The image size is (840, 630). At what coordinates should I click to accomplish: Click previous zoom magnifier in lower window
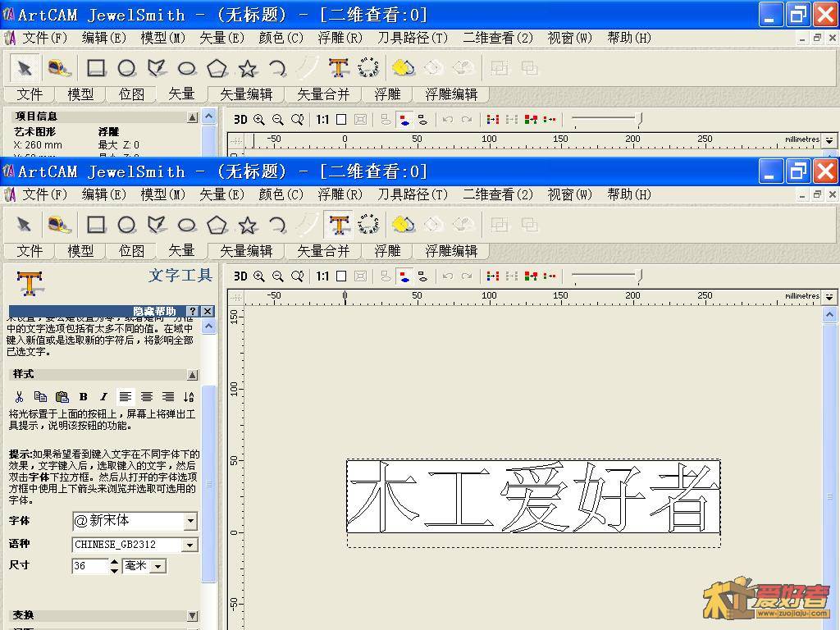pos(297,276)
